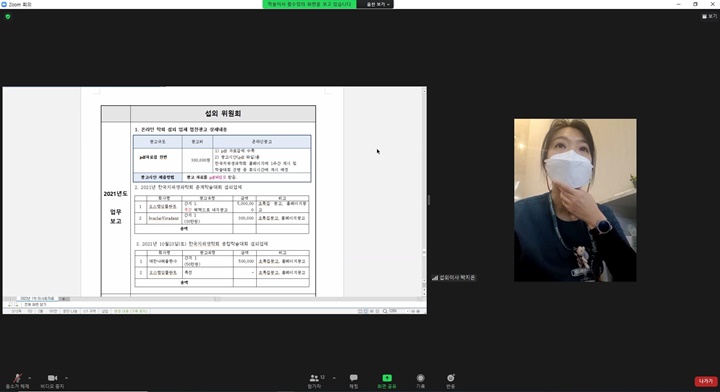Click the vertical scrollbar of shared document

tap(424, 193)
